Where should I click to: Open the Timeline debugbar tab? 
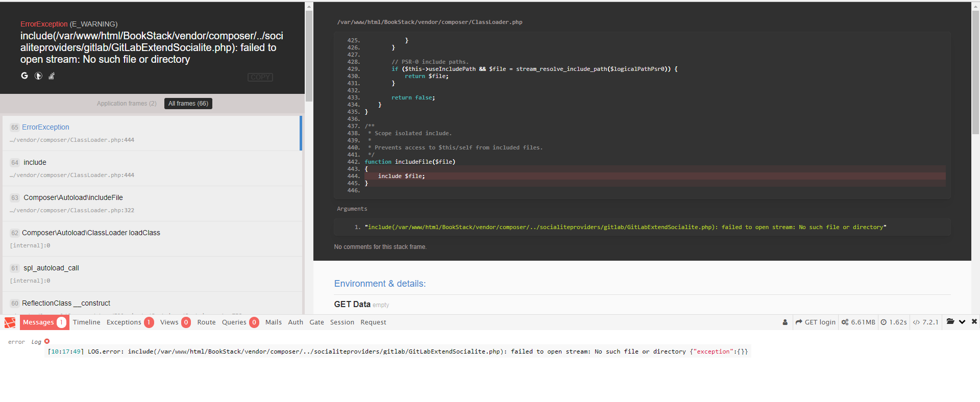click(86, 322)
